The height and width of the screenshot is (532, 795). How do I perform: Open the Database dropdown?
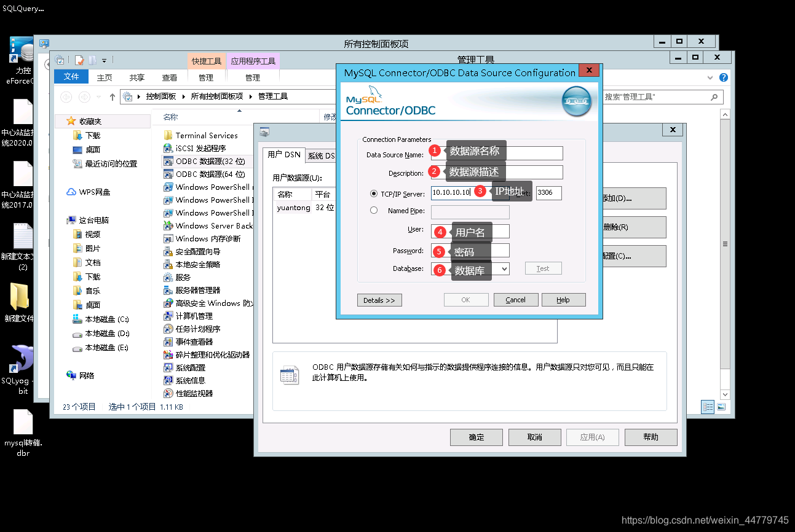pyautogui.click(x=504, y=268)
